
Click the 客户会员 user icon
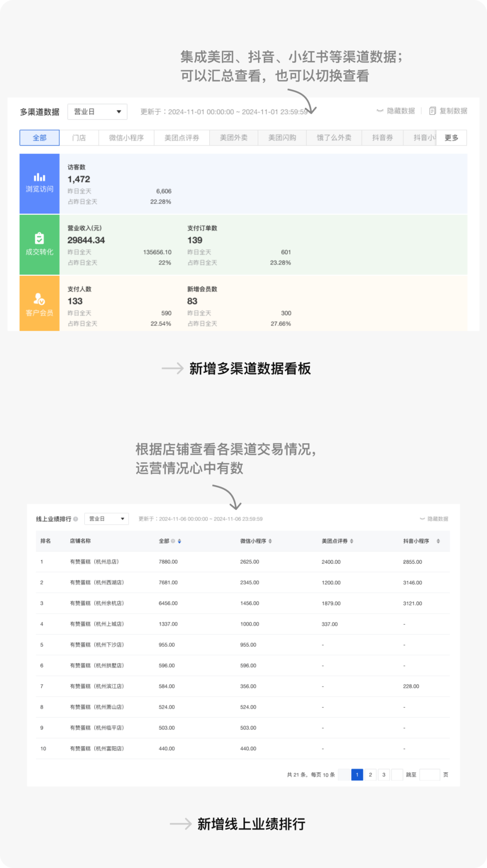click(x=40, y=299)
